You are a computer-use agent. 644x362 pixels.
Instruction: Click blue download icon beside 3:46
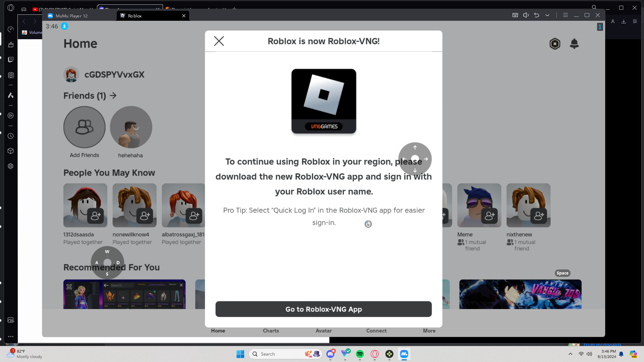point(64,26)
